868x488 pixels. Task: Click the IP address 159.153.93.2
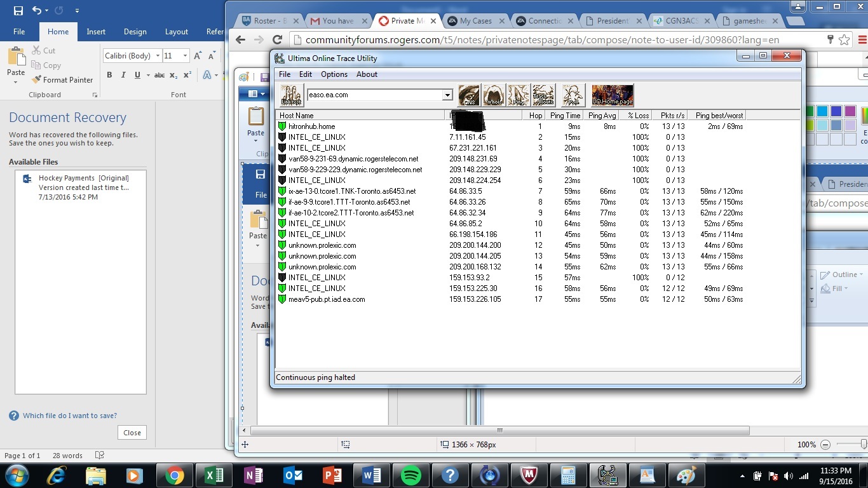click(470, 278)
